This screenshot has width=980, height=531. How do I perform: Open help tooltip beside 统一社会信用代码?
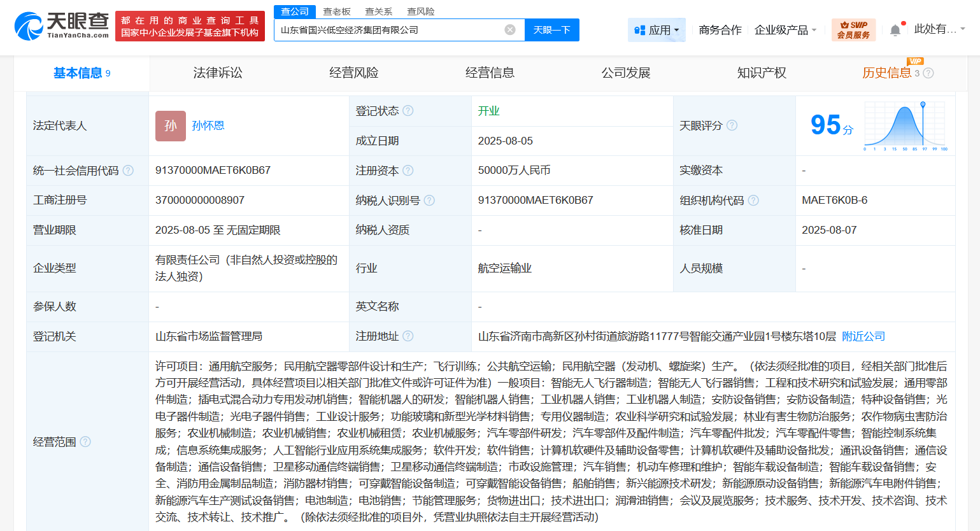coord(129,171)
